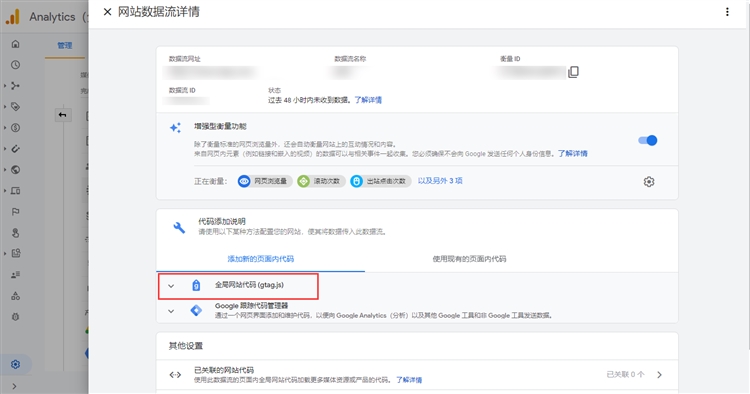The height and width of the screenshot is (394, 750).
Task: Click the 其他设置 heading
Action: tap(186, 346)
